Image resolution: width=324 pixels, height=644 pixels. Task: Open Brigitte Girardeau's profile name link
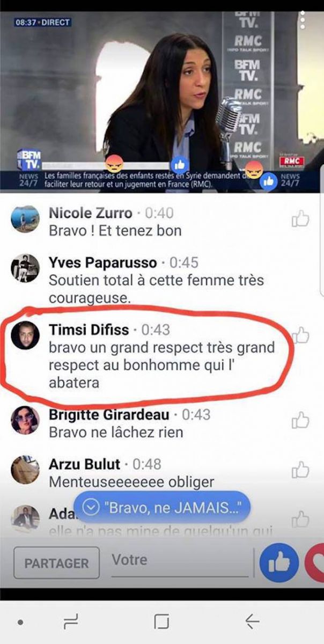[x=109, y=414]
